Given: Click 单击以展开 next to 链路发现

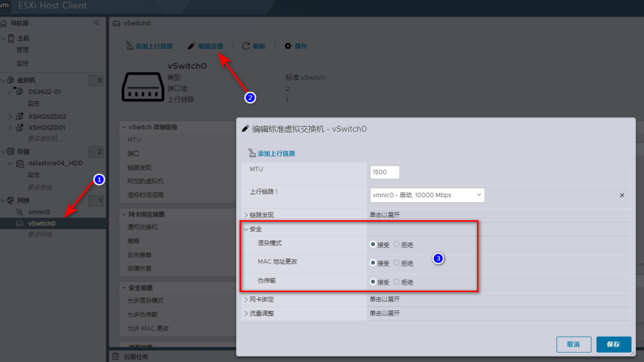Looking at the screenshot, I should click(x=384, y=215).
